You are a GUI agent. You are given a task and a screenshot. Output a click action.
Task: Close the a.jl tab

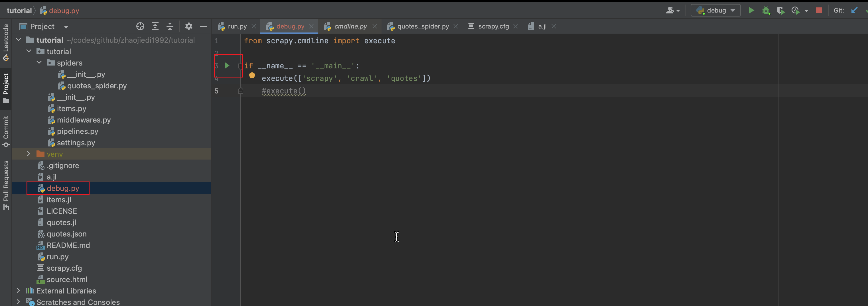tap(553, 26)
